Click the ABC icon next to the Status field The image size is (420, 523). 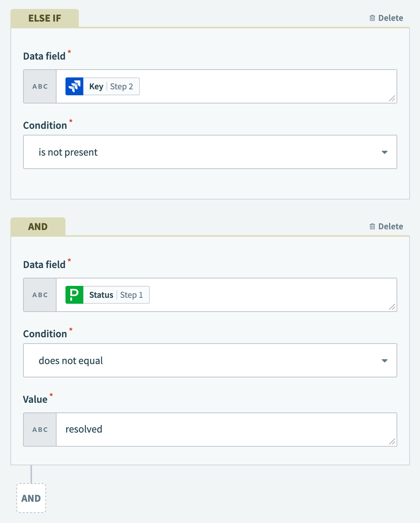tap(39, 294)
